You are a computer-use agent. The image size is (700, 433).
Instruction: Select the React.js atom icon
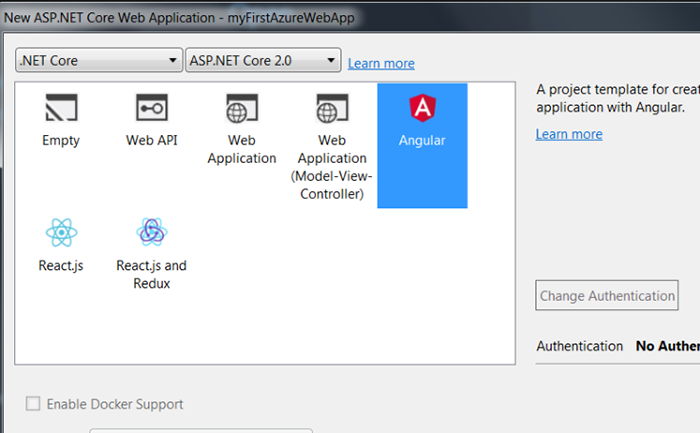tap(61, 233)
